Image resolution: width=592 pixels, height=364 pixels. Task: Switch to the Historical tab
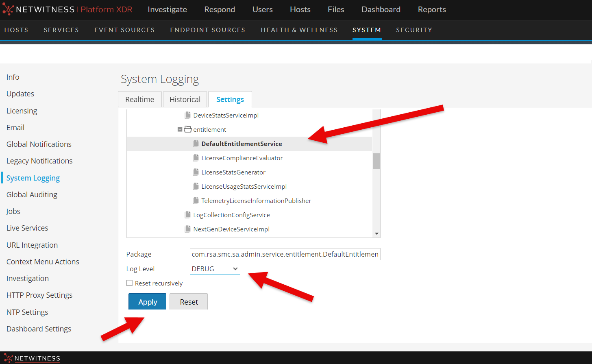click(x=185, y=100)
